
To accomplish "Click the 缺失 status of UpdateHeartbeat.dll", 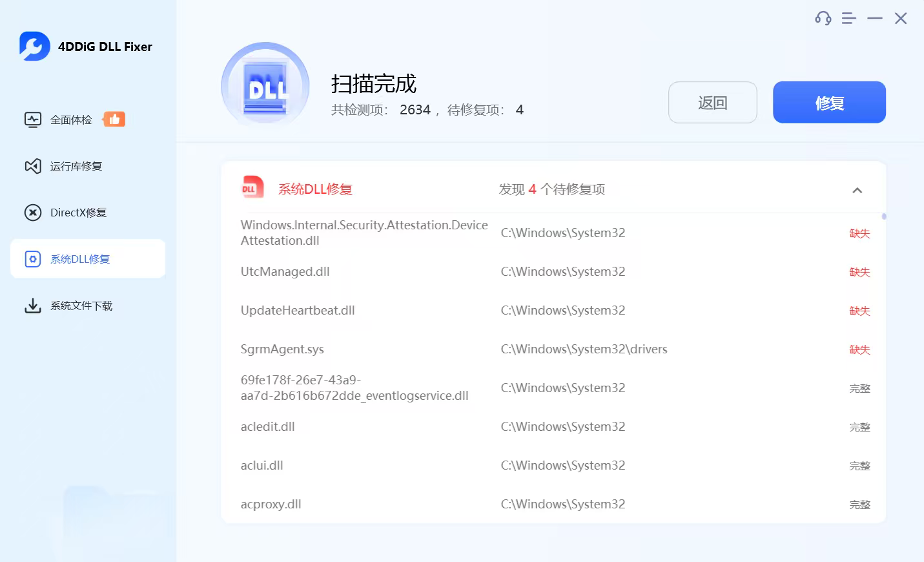I will tap(859, 311).
